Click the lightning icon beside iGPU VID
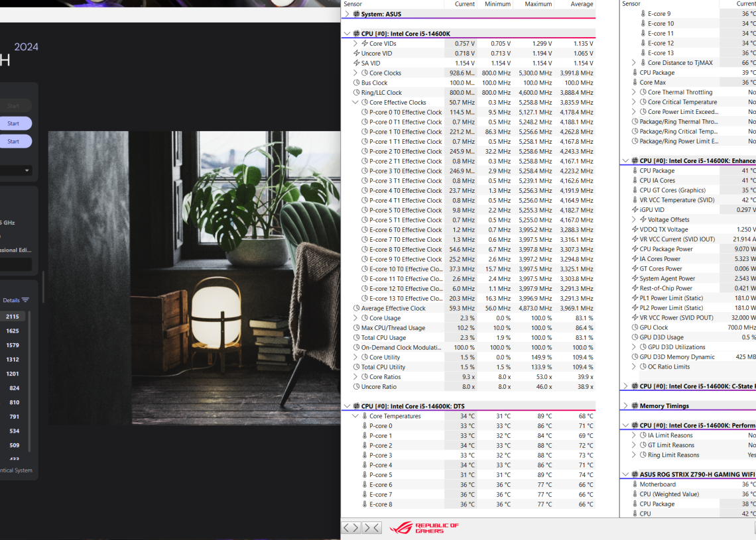 [x=635, y=210]
